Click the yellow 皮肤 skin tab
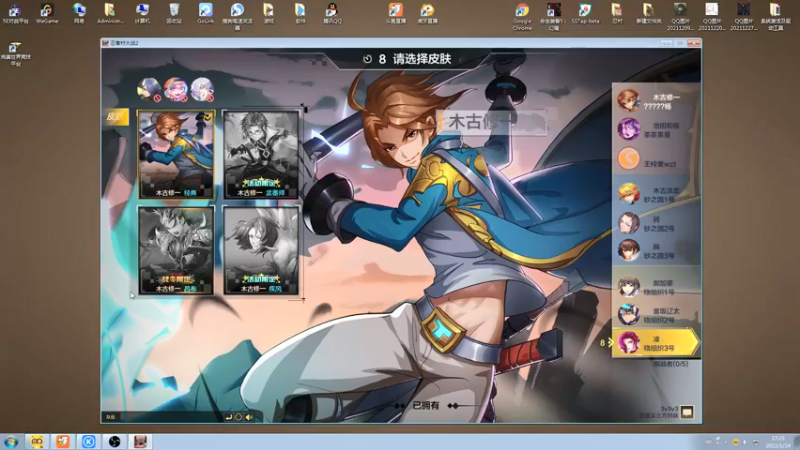The image size is (800, 450). point(115,117)
